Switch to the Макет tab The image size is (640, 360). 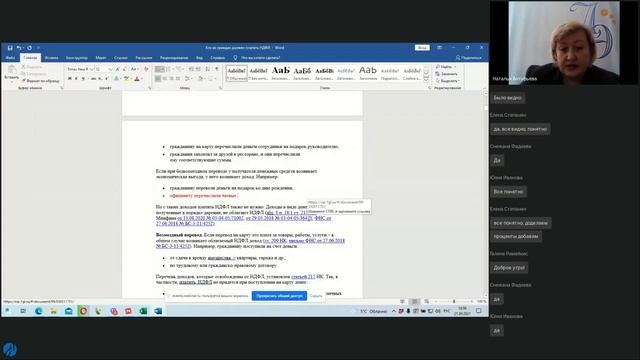[x=101, y=58]
